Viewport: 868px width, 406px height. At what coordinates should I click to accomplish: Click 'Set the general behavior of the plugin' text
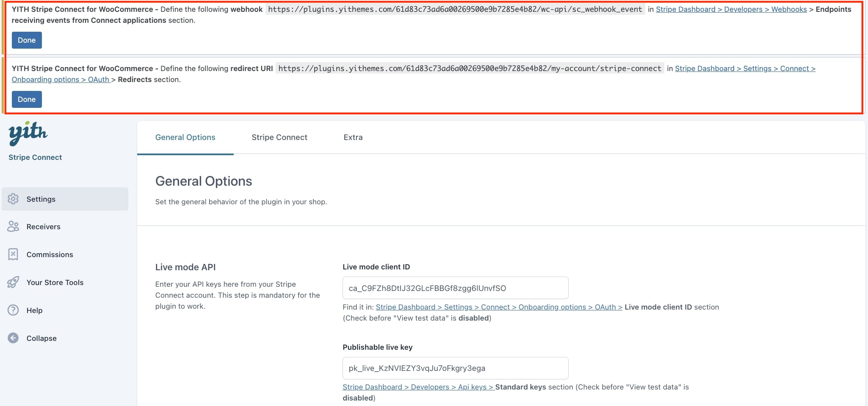[241, 202]
